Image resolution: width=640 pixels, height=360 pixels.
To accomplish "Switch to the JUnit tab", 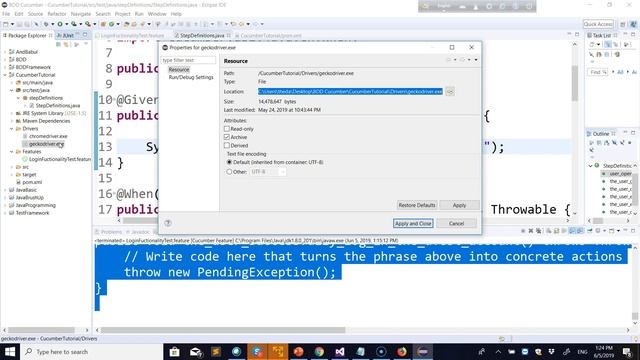I will tap(66, 36).
